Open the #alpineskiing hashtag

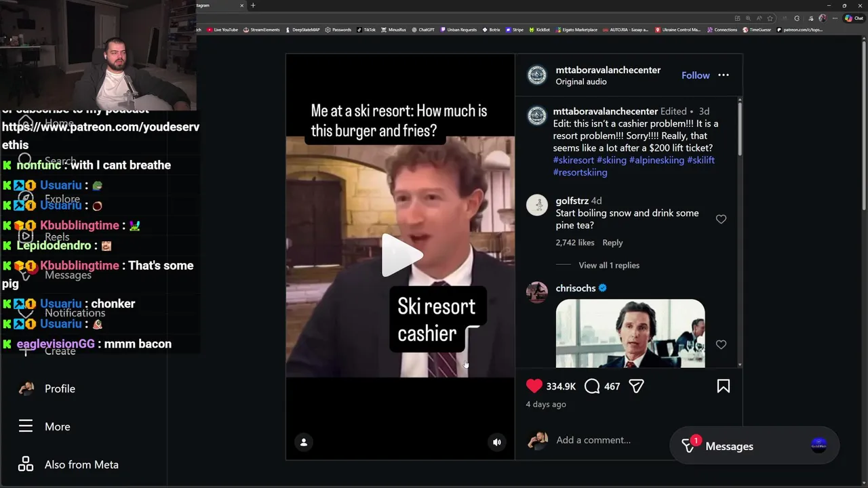click(x=656, y=160)
